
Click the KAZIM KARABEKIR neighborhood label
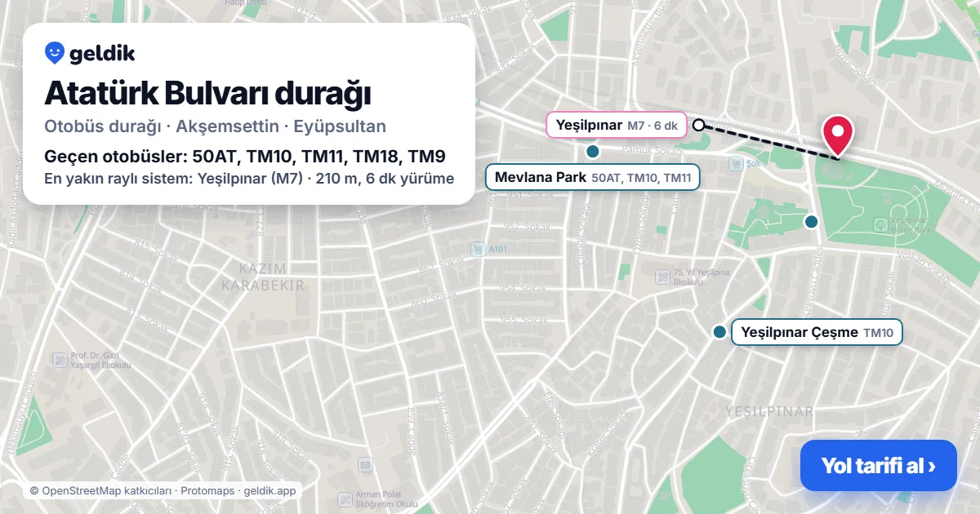262,277
